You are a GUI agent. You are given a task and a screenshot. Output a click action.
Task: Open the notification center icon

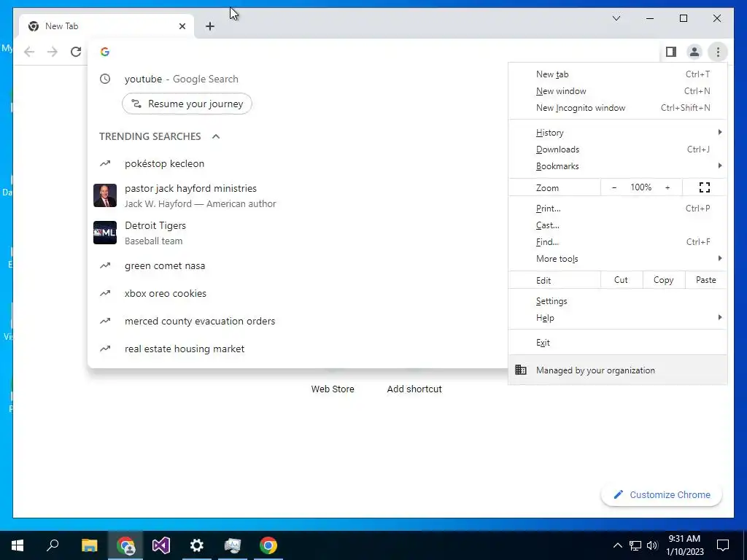pos(723,545)
